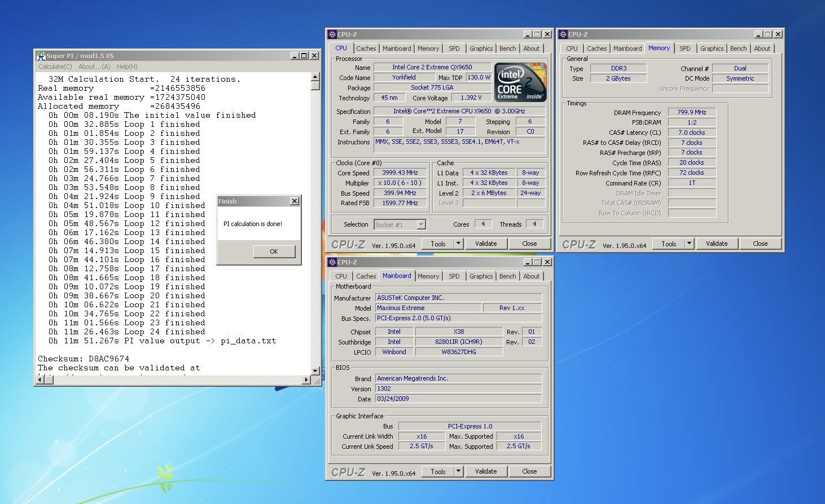Click Tools button in Memory window

pyautogui.click(x=669, y=244)
